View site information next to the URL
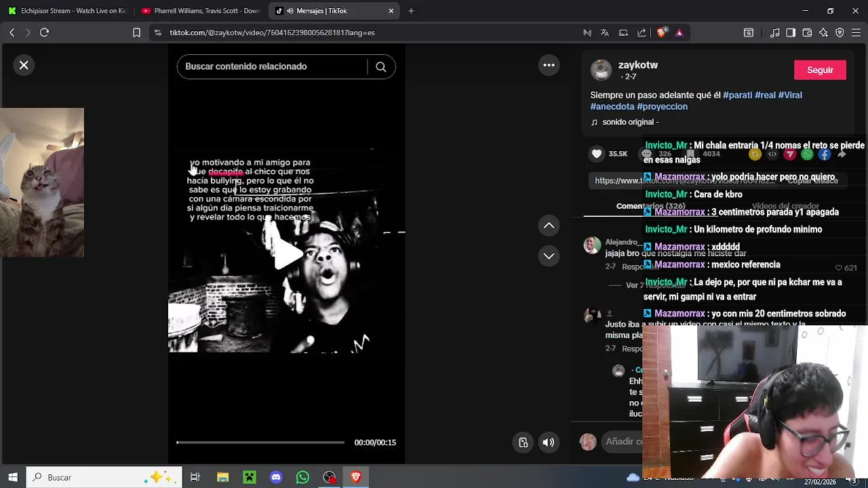 [x=157, y=33]
